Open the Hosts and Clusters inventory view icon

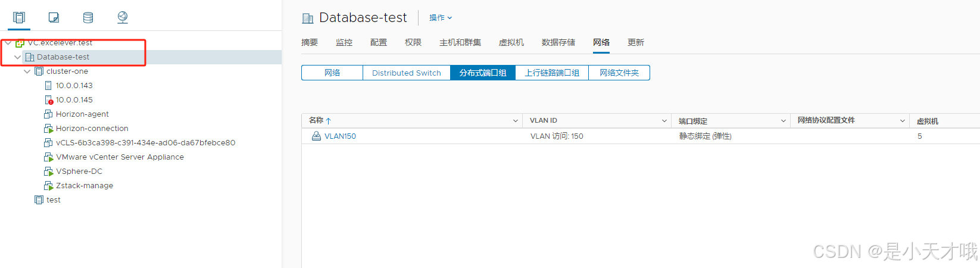pos(19,17)
